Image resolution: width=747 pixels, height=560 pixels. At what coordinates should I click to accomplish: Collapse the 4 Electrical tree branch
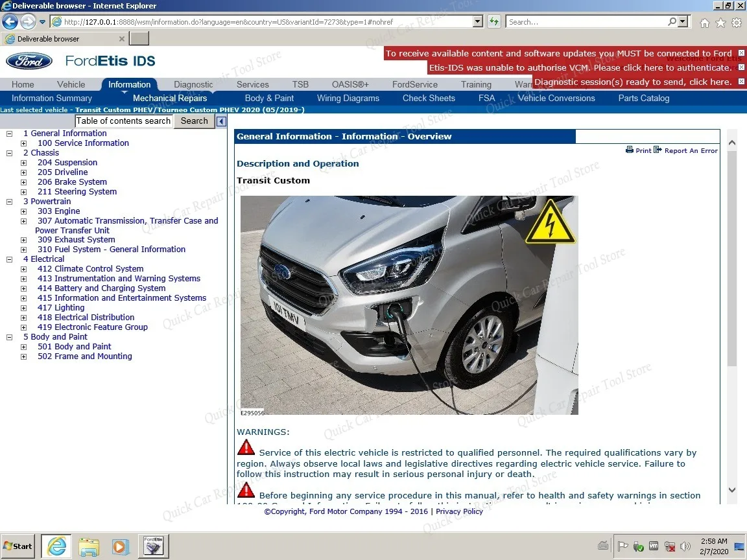9,259
